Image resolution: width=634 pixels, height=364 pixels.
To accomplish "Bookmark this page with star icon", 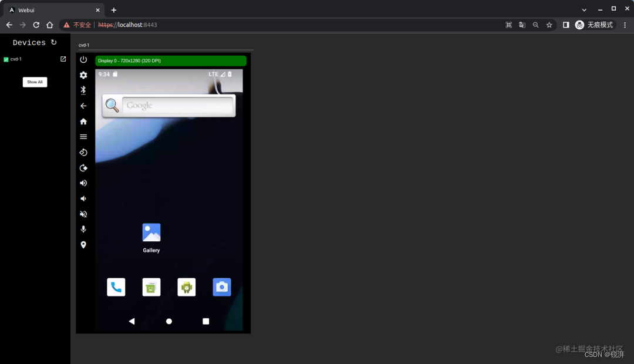I will [549, 25].
